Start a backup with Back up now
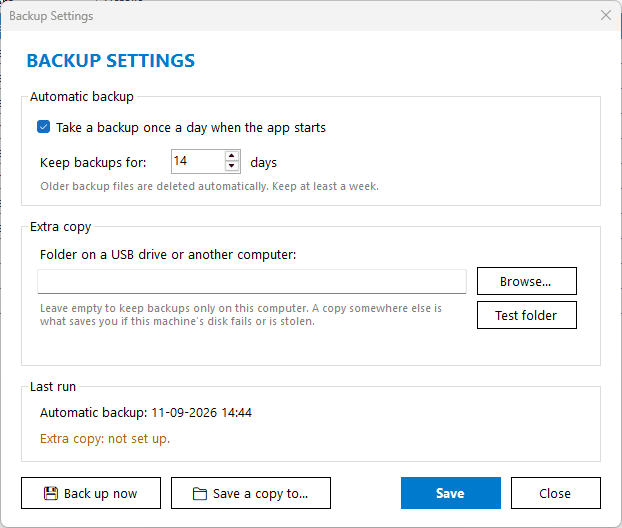This screenshot has width=622, height=528. point(91,493)
